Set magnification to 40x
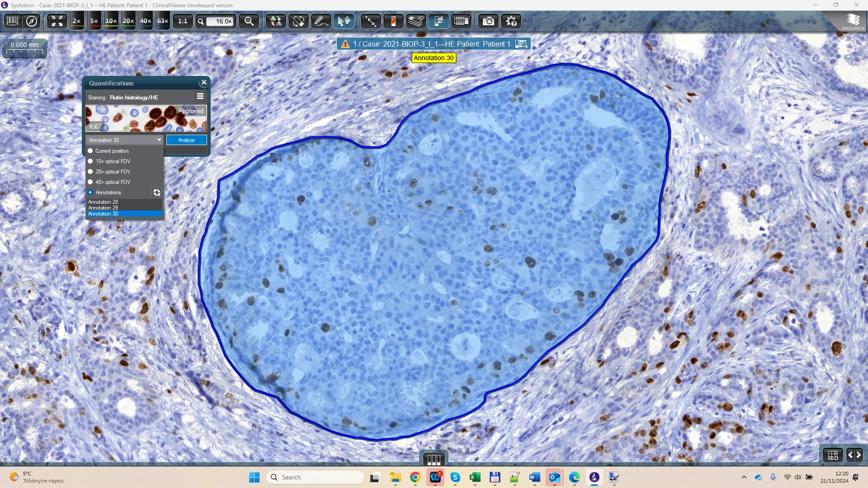This screenshot has height=488, width=868. pos(146,21)
